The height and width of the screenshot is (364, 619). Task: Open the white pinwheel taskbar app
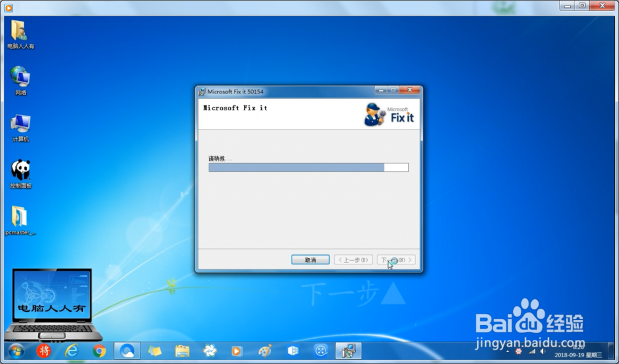[210, 350]
